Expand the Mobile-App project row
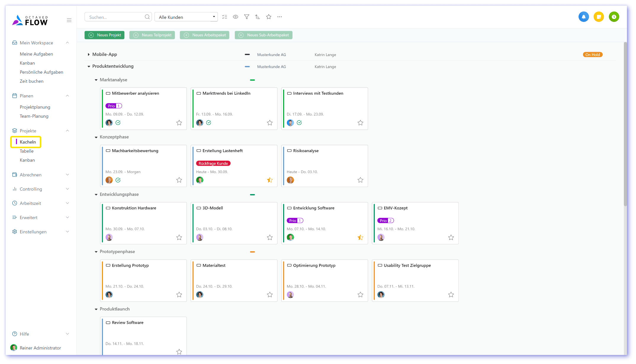This screenshot has height=364, width=636. point(89,54)
